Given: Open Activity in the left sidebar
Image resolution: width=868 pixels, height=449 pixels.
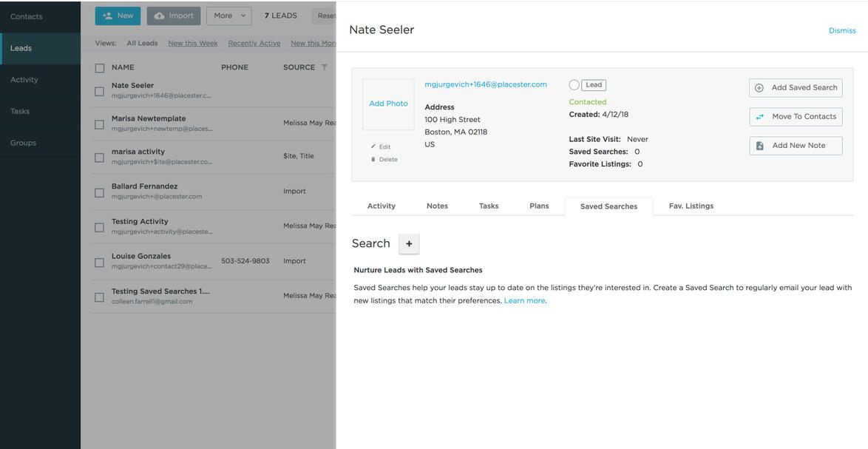Looking at the screenshot, I should pos(24,80).
